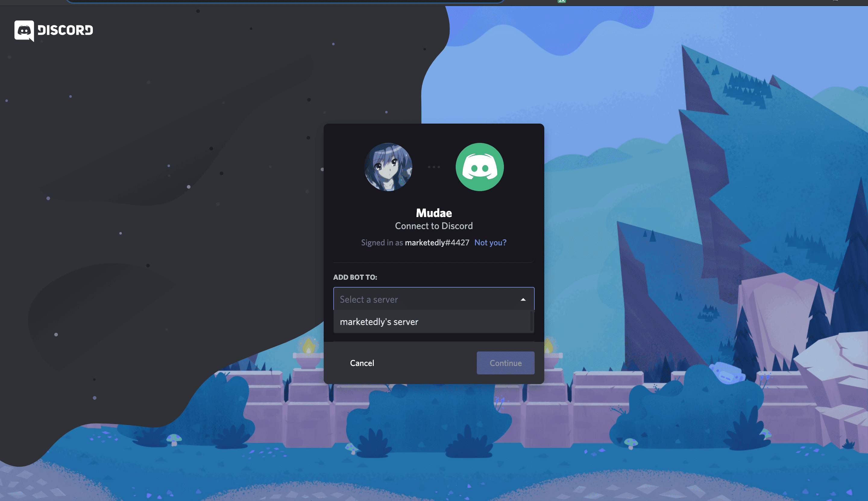Click the server dropdown combo box field

(x=433, y=299)
